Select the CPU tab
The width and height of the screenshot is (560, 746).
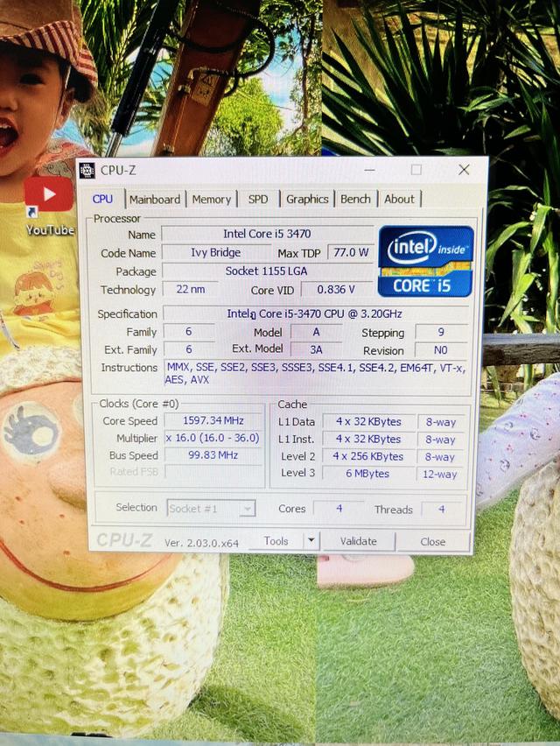[102, 200]
